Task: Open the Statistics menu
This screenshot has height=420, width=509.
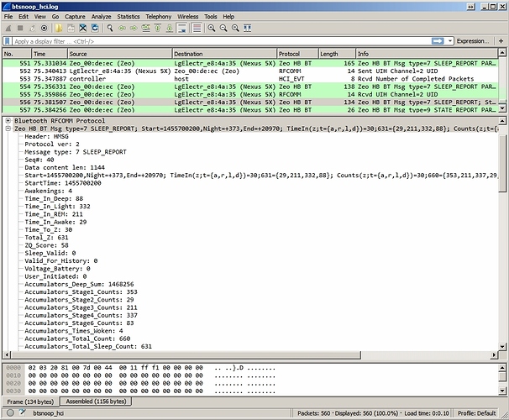Action: [x=129, y=17]
